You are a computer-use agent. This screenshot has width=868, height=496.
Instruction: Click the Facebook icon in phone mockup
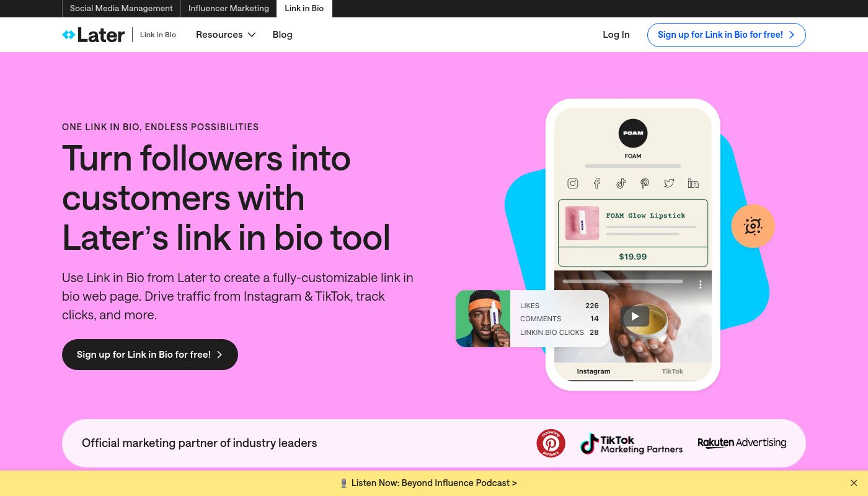click(597, 184)
